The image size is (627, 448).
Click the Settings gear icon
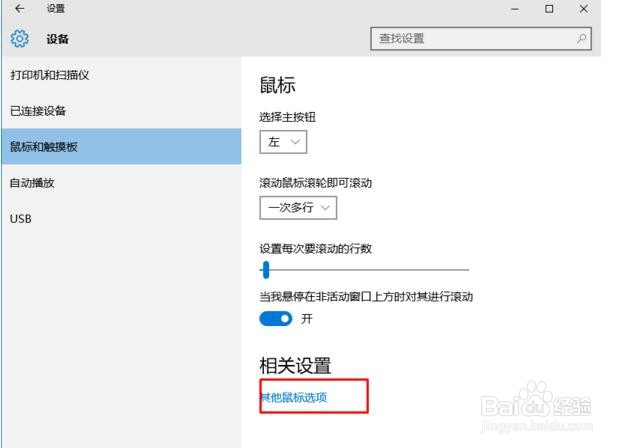20,39
